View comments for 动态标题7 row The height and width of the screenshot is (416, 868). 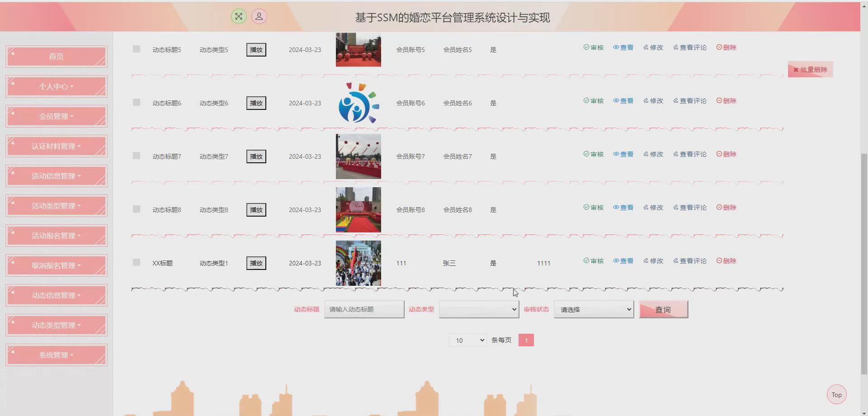(x=690, y=154)
